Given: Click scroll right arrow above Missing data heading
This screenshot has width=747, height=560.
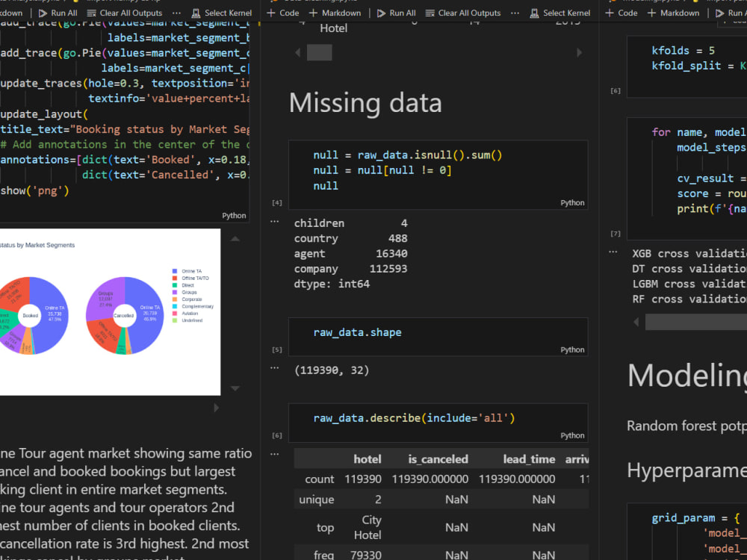Looking at the screenshot, I should (580, 52).
